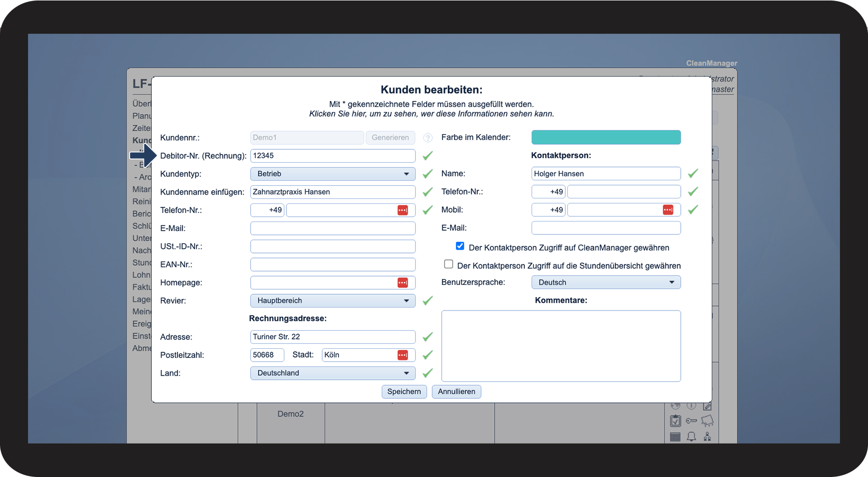
Task: Expand the Revier dropdown showing Hauptbereich
Action: point(333,301)
